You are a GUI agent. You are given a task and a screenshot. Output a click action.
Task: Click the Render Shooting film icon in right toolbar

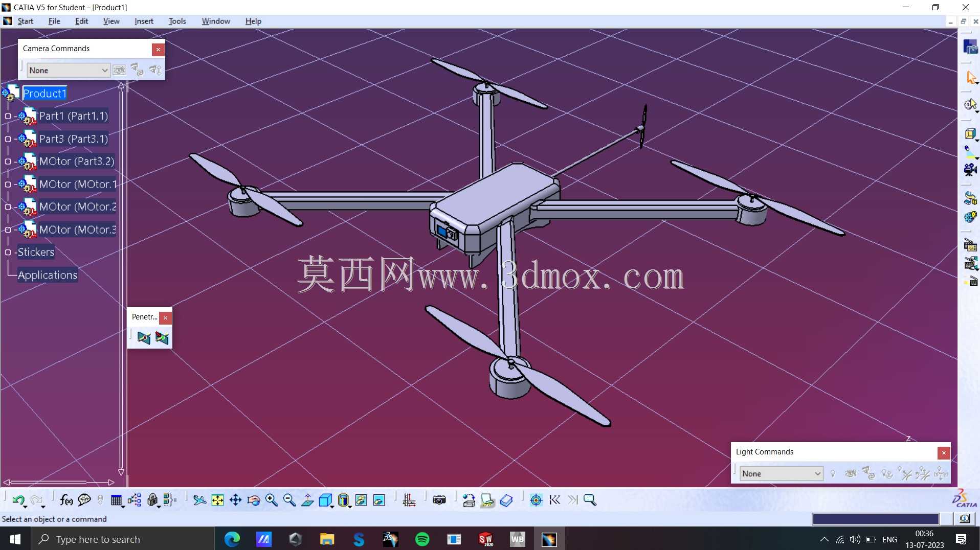(970, 264)
